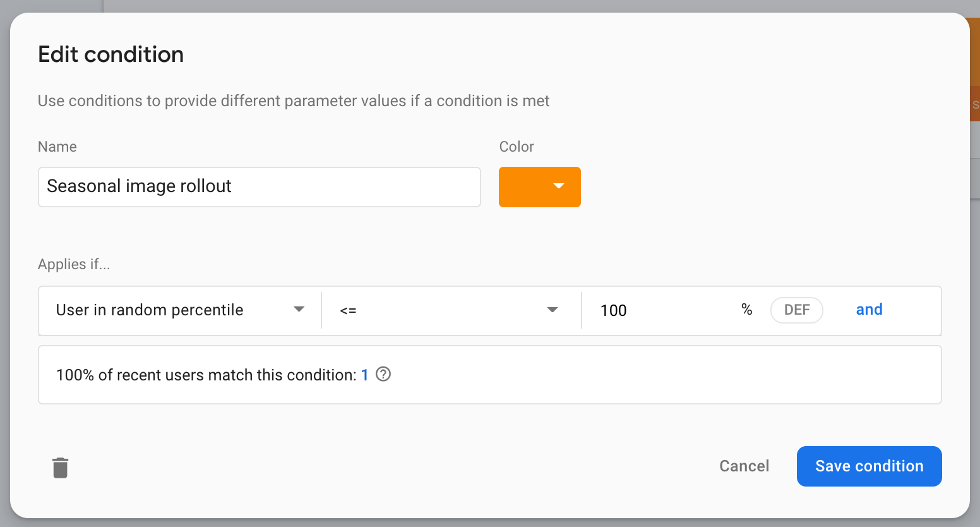980x527 pixels.
Task: Click the blue '1' matching users link
Action: [x=364, y=375]
